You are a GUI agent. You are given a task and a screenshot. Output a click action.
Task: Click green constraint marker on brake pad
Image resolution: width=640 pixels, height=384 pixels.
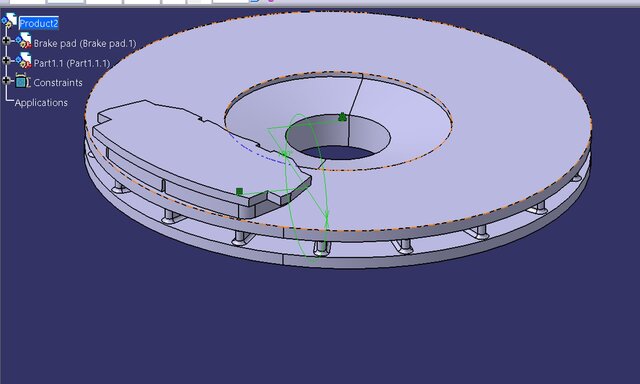click(240, 191)
